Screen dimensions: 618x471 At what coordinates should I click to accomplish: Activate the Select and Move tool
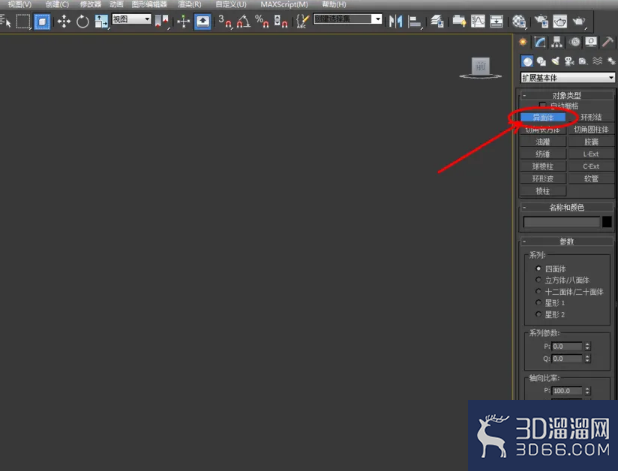[64, 21]
